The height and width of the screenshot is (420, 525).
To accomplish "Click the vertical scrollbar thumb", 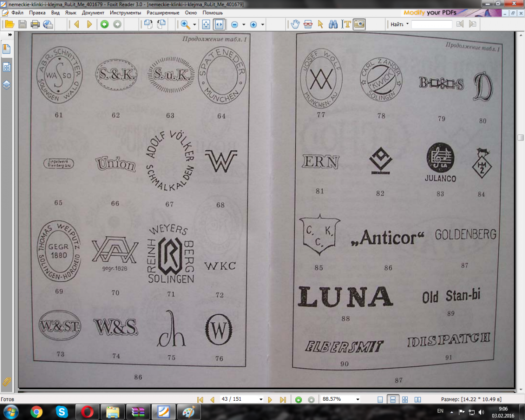I will (x=521, y=137).
